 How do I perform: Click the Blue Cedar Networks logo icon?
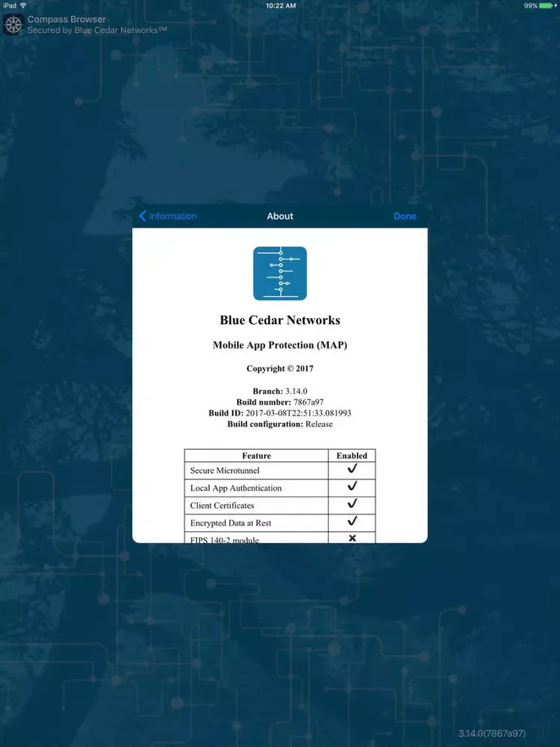[x=280, y=273]
